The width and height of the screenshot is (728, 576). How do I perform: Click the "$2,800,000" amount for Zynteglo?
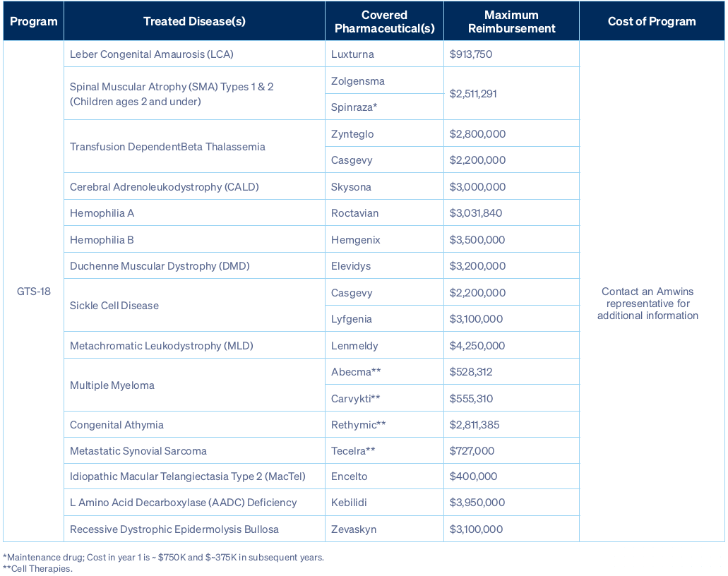(477, 134)
